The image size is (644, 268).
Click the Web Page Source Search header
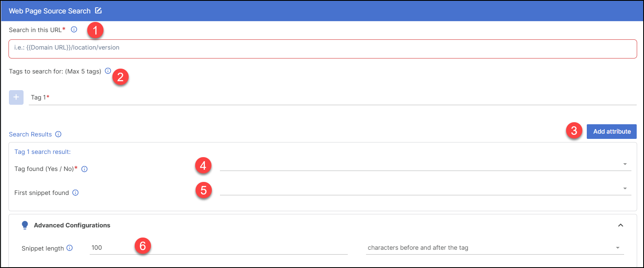click(x=49, y=11)
